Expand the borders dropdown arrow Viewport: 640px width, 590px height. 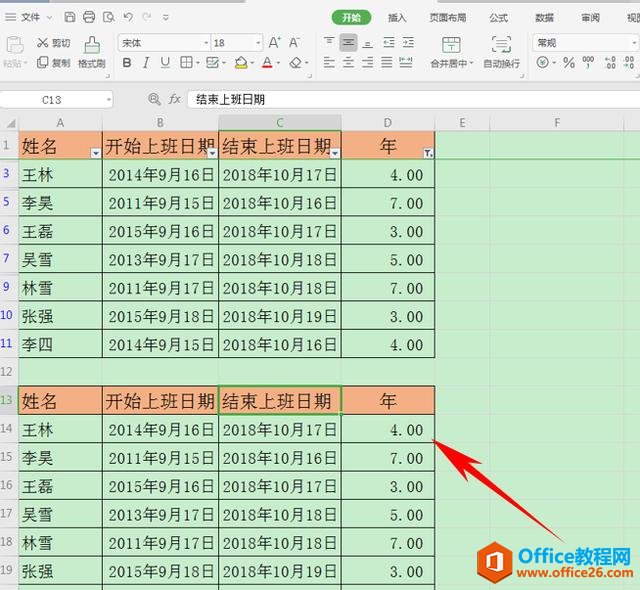coord(198,63)
